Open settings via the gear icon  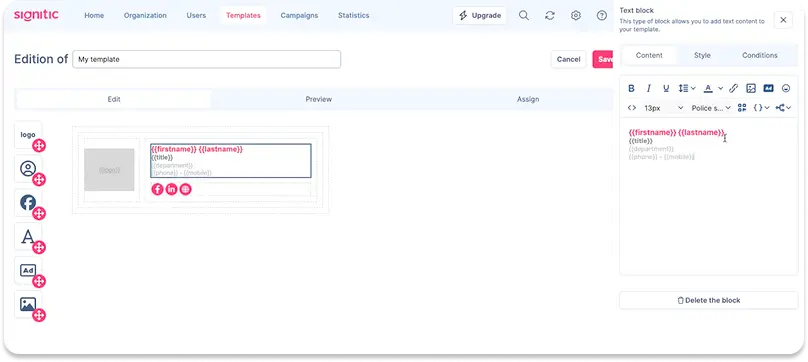[x=576, y=15]
